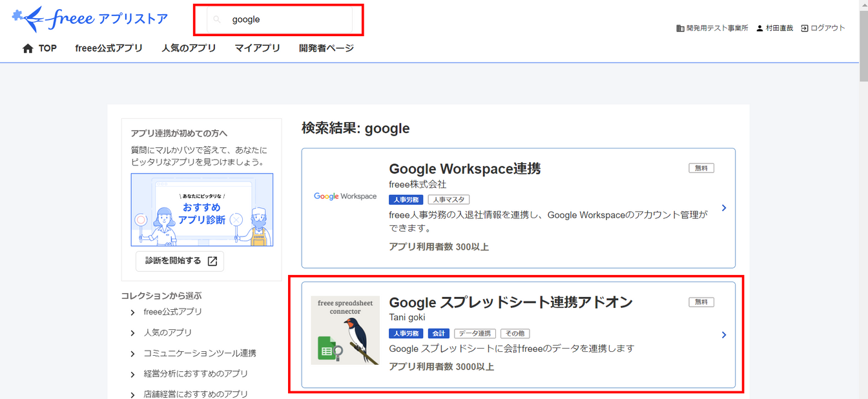This screenshot has width=868, height=399.
Task: Click 無料 badge on スプレッドシート連携アドオン
Action: coord(701,302)
